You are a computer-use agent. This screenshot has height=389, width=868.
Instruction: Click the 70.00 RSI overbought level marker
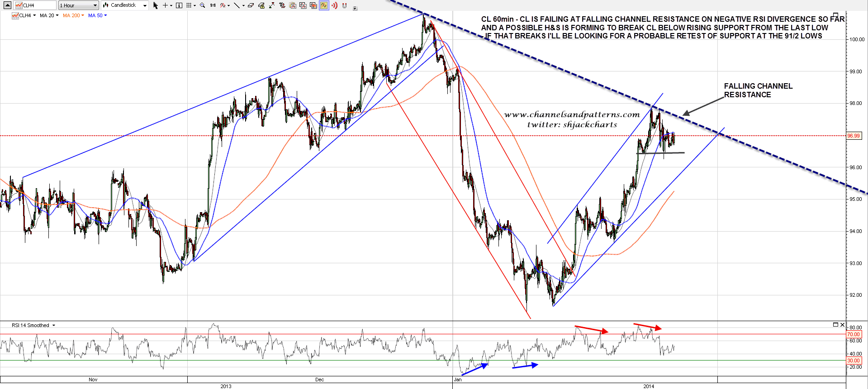click(x=853, y=334)
